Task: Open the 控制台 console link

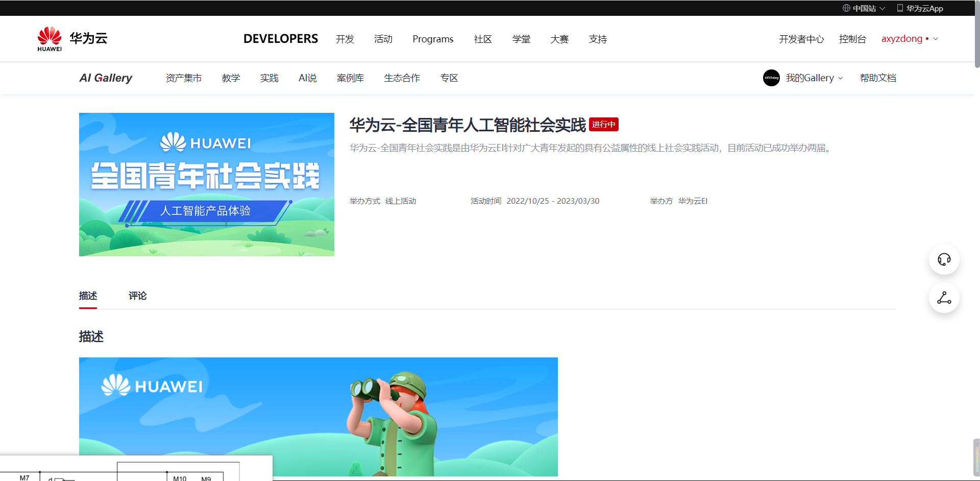Action: pos(852,39)
